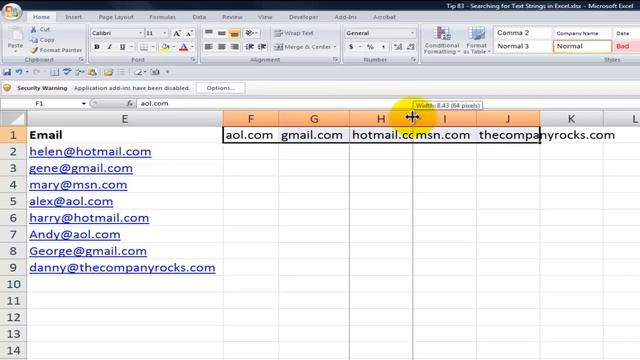Expand the Merge & Center arrow
The image size is (640, 360).
335,47
